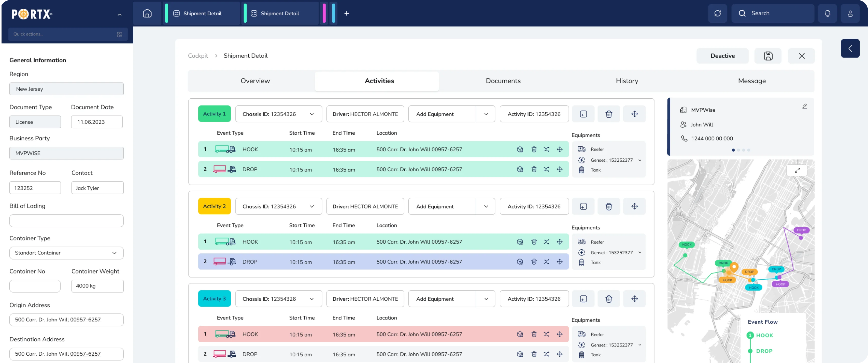Viewport: 868px width, 363px height.
Task: Open Activity 1 Add Equipment dropdown arrow
Action: 486,114
